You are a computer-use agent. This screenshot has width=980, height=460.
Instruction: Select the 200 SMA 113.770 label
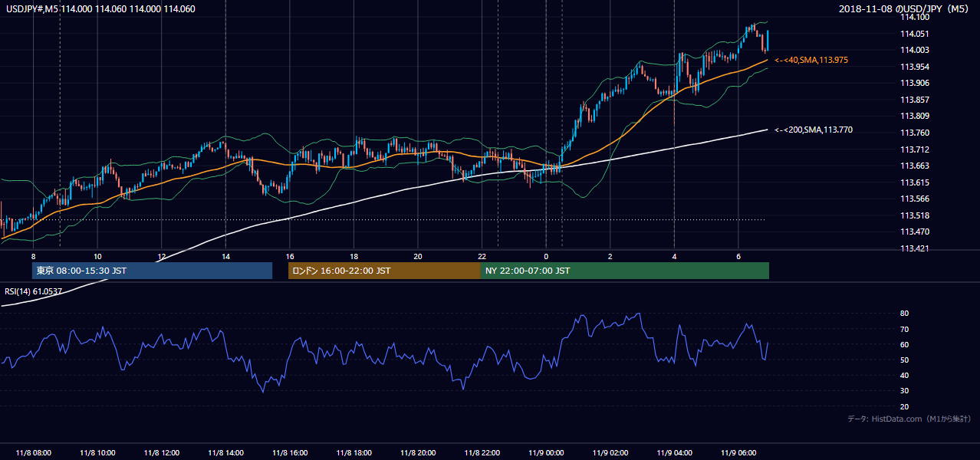[x=814, y=130]
